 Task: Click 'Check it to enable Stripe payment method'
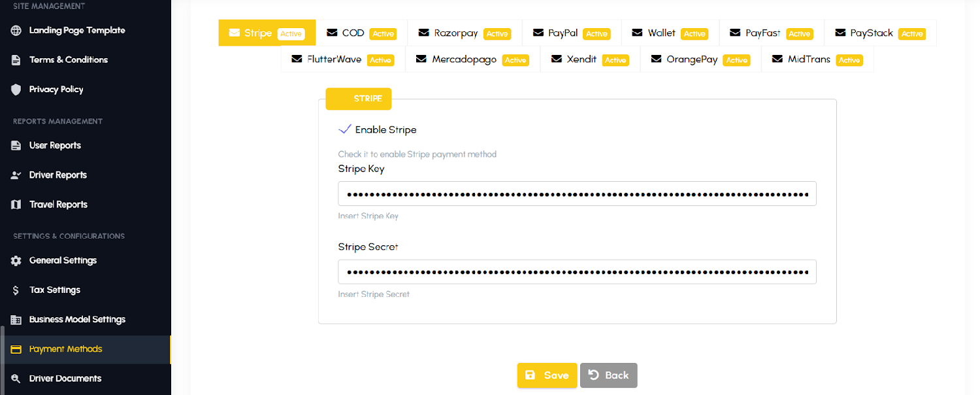pos(417,154)
